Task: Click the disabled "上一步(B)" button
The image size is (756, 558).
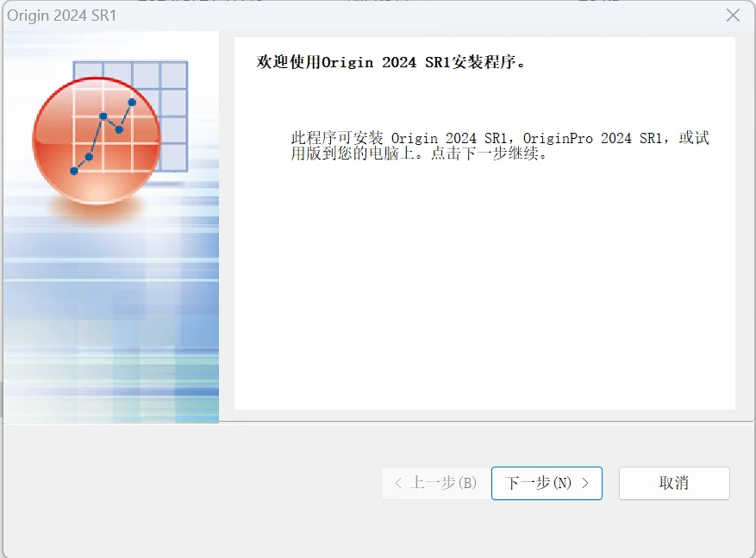Action: tap(434, 483)
